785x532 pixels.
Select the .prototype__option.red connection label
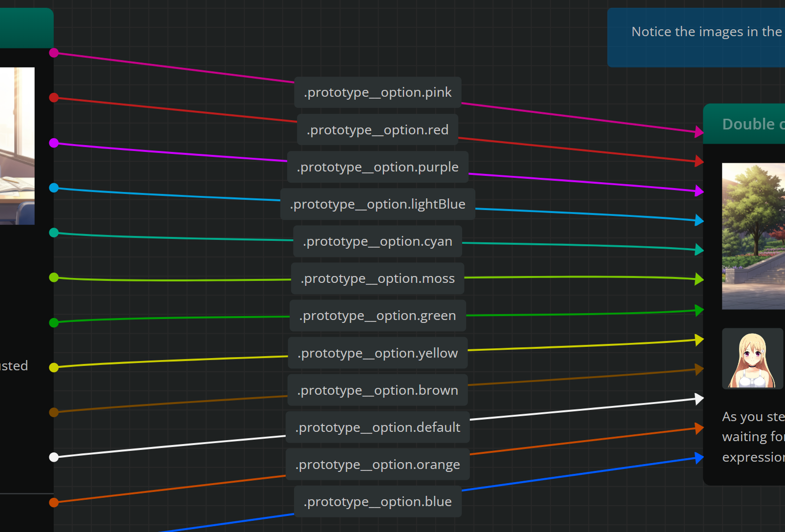(378, 130)
